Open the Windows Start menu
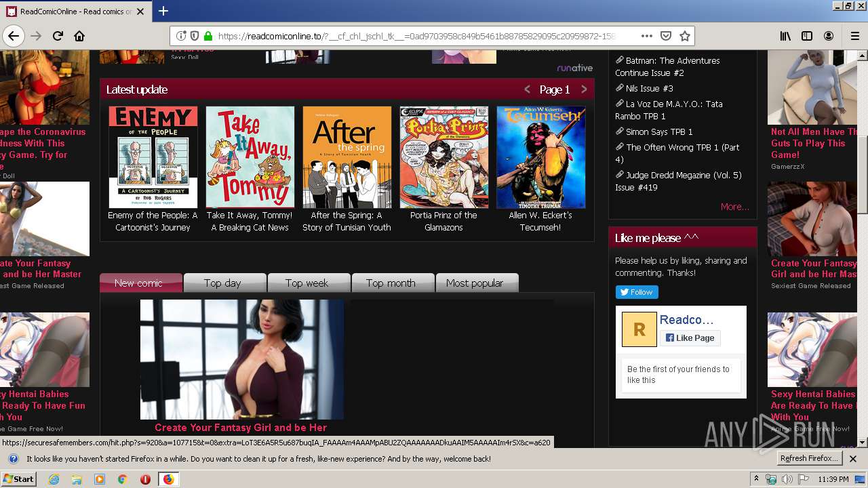Image resolution: width=868 pixels, height=488 pixels. (x=18, y=479)
